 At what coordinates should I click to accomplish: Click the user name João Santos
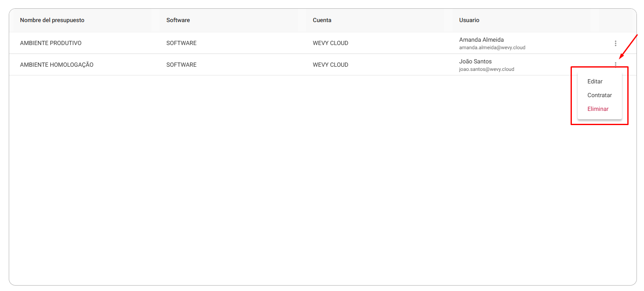475,61
